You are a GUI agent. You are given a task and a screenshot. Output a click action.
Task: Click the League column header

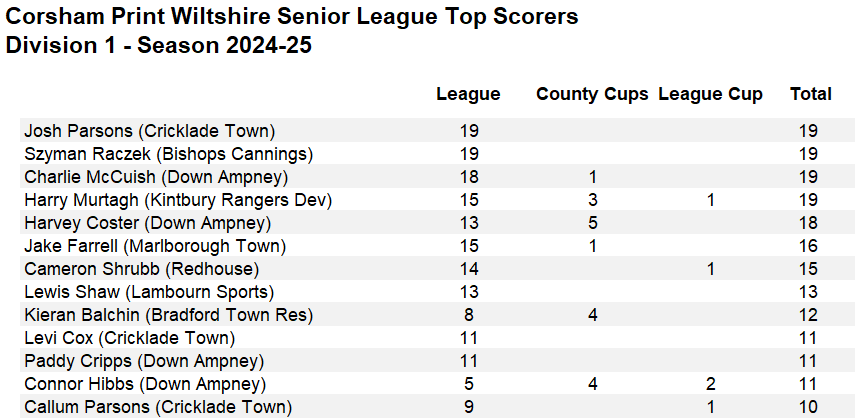(x=468, y=94)
